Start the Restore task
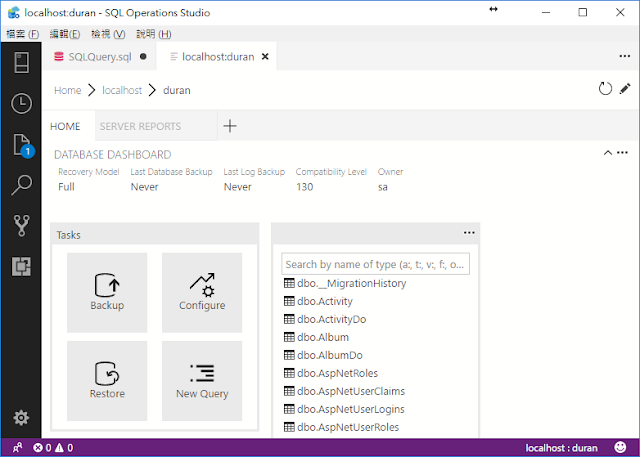 [x=107, y=381]
